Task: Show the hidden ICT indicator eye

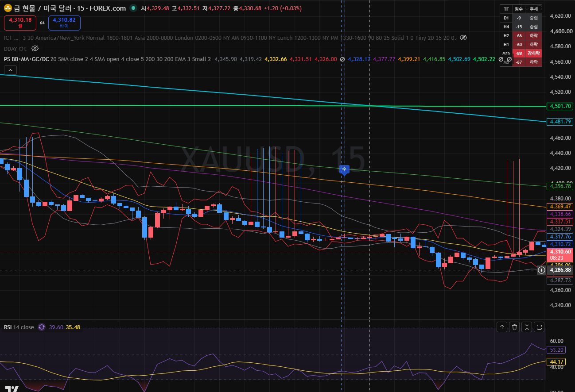Action: 463,38
